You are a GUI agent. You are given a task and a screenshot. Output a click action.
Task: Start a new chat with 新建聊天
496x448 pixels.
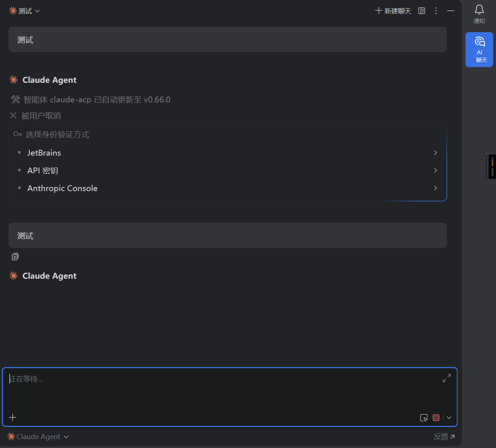[x=393, y=11]
